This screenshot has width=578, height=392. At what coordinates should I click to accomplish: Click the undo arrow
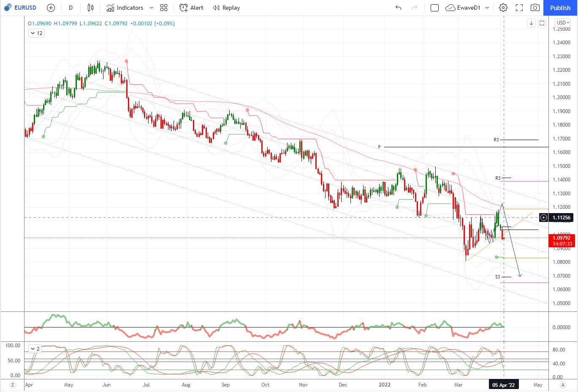pos(398,8)
